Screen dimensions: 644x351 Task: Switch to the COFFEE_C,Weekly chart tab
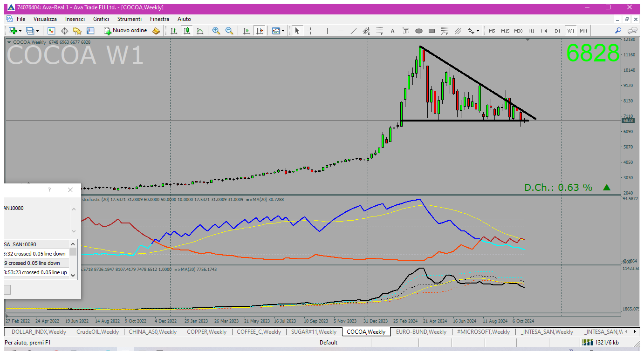(x=259, y=332)
